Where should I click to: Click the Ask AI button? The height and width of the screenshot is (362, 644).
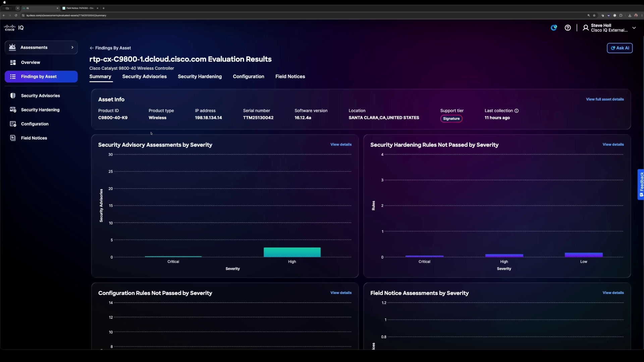pos(620,48)
